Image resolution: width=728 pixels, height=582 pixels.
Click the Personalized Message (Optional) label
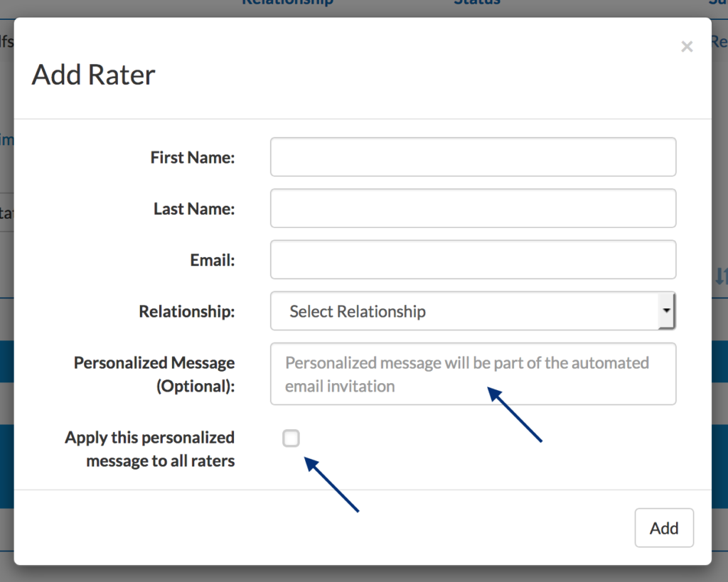point(154,374)
